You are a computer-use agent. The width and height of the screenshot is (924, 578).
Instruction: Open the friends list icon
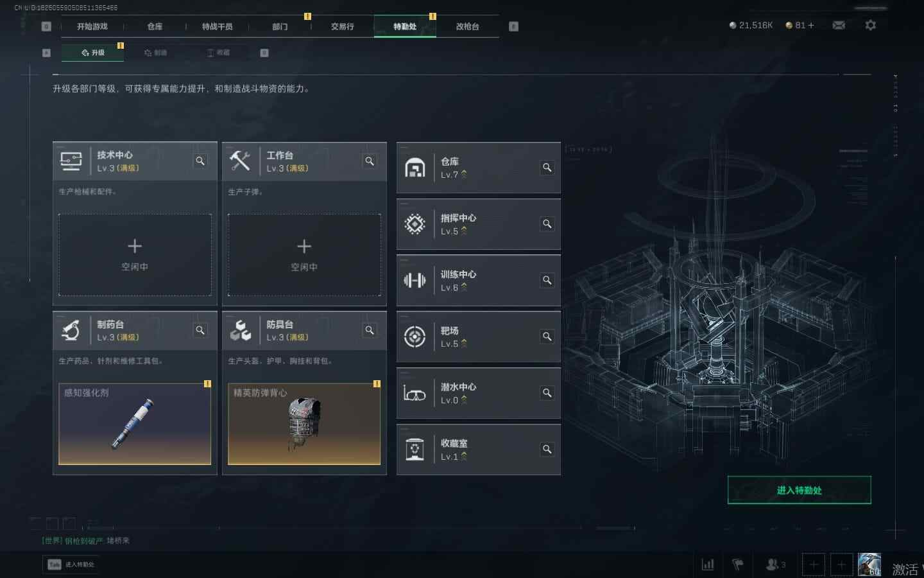point(776,565)
